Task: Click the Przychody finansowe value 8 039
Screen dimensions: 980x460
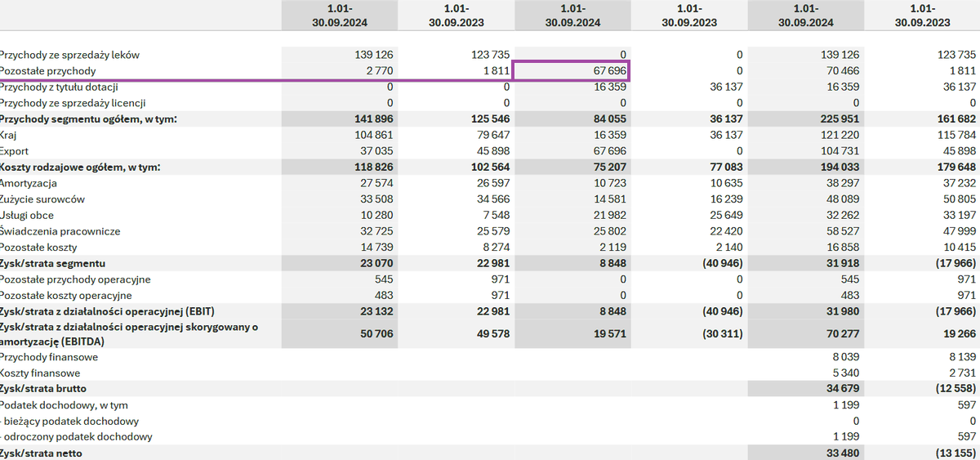Action: click(846, 357)
